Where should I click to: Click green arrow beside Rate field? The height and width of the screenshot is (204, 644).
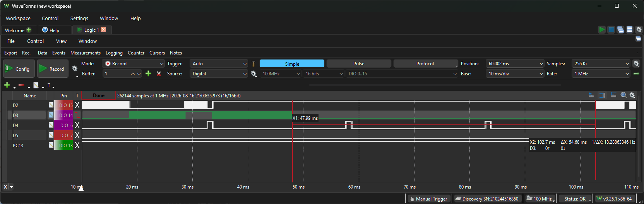click(x=636, y=73)
